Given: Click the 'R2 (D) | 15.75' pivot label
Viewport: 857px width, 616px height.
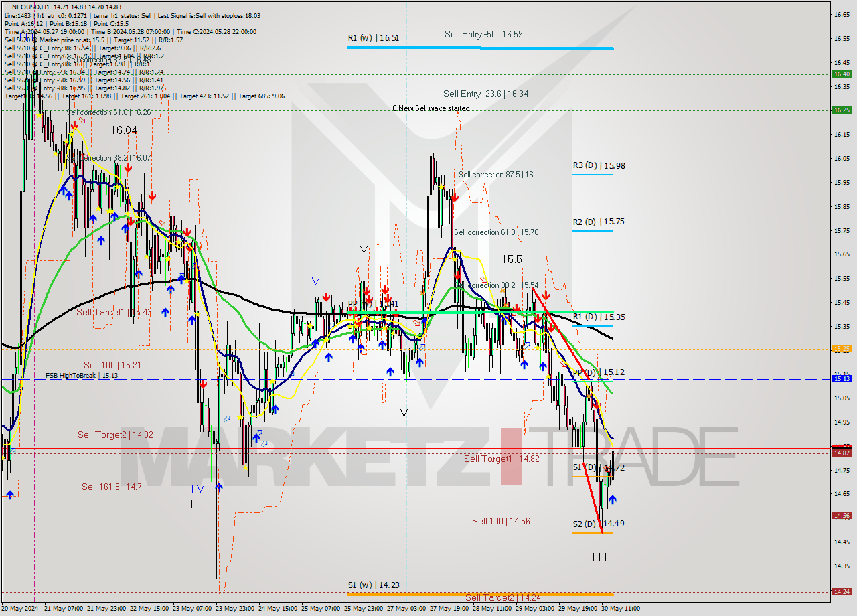Looking at the screenshot, I should click(x=599, y=222).
